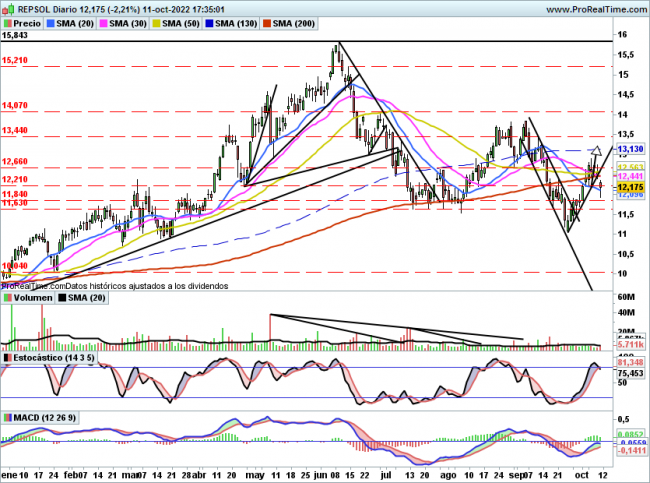The width and height of the screenshot is (650, 483).
Task: Open Estocástico (14 3 5) indicator settings
Action: pyautogui.click(x=52, y=357)
